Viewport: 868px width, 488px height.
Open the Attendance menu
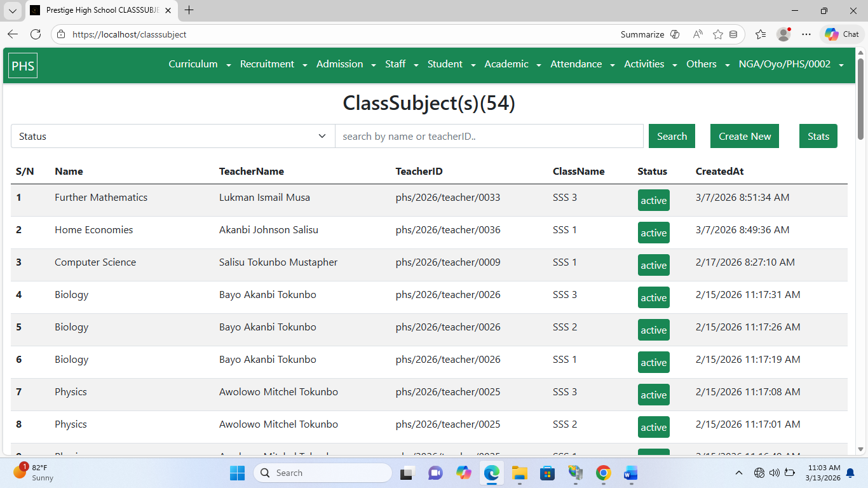click(x=582, y=64)
